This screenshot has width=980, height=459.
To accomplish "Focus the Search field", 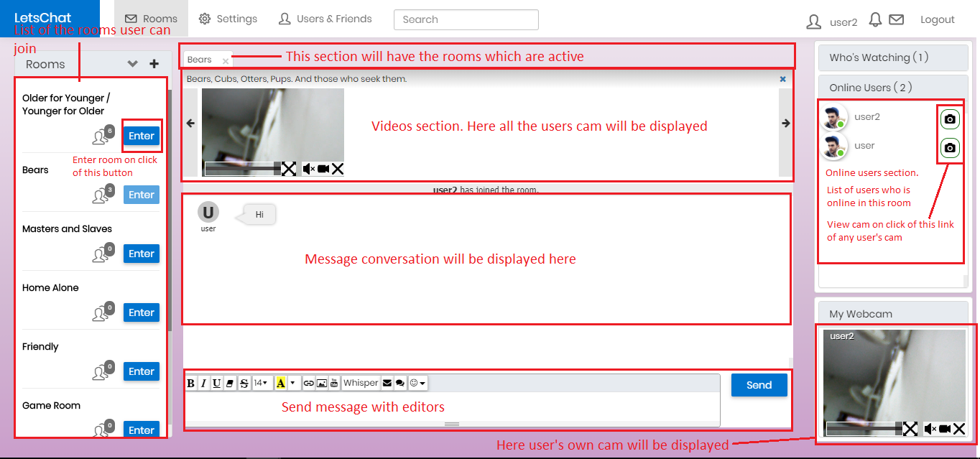I will [x=466, y=19].
